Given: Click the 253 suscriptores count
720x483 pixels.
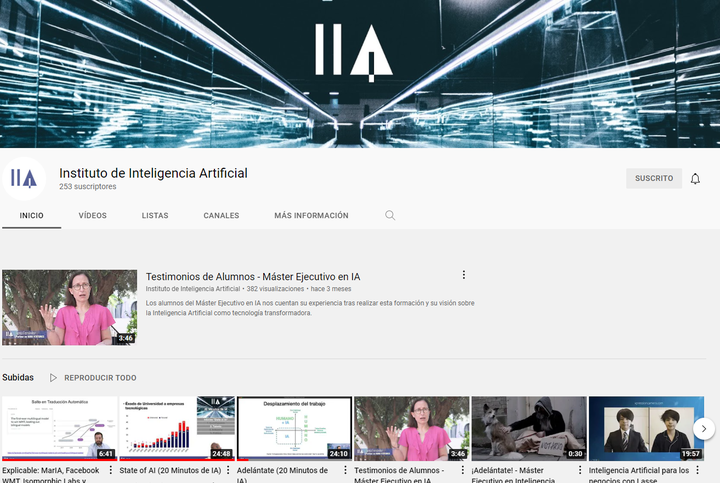Looking at the screenshot, I should 88,186.
